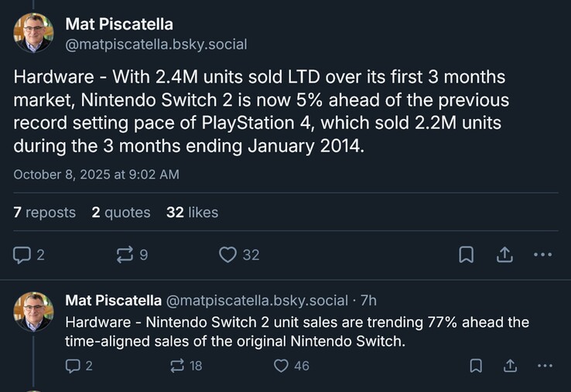View the 7 reposts list
Image resolution: width=571 pixels, height=392 pixels.
coord(45,212)
